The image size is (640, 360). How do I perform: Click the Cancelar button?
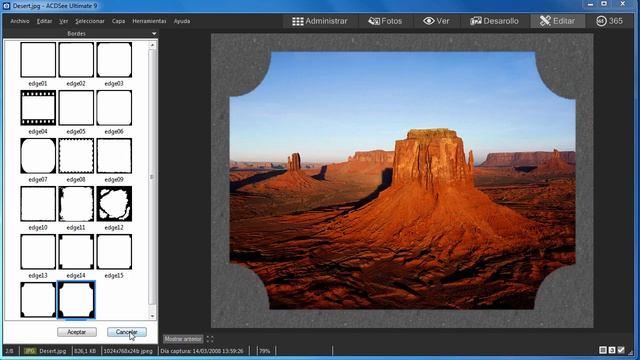(x=127, y=332)
